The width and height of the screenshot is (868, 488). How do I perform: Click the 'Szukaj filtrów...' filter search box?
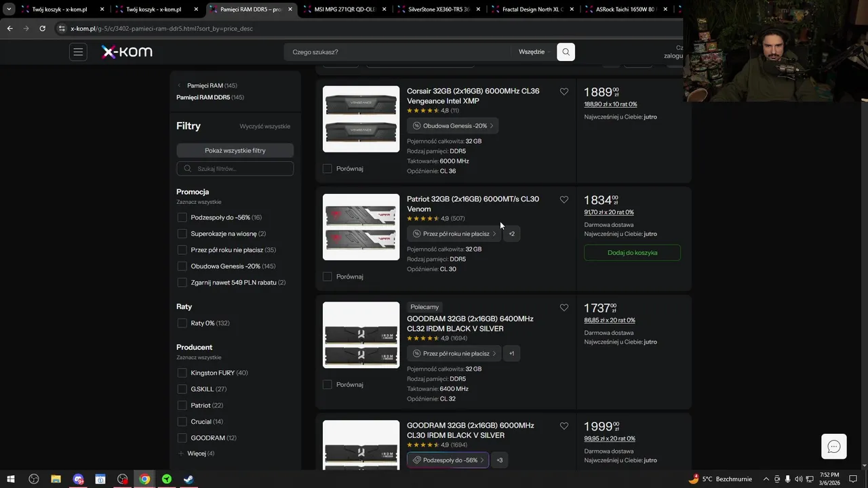point(235,169)
